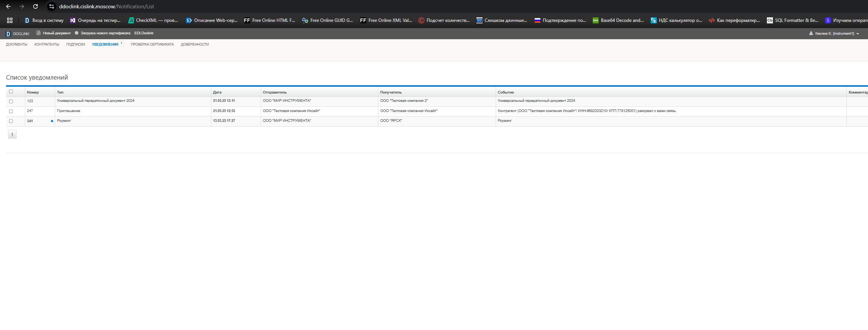Screen dimensions: 868x330
Task: Click type 'Универсальный передаточный документ 2024'
Action: pyautogui.click(x=95, y=101)
